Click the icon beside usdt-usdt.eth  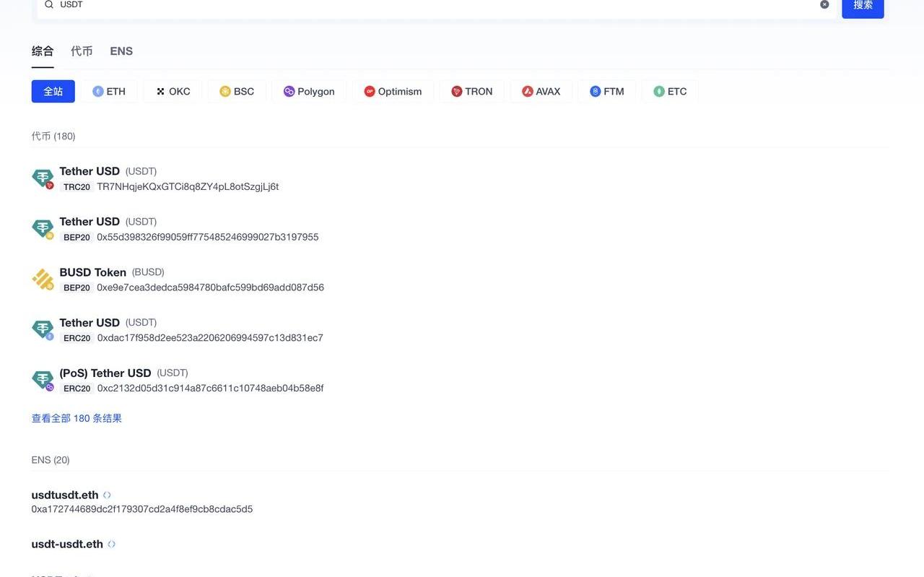click(x=111, y=545)
